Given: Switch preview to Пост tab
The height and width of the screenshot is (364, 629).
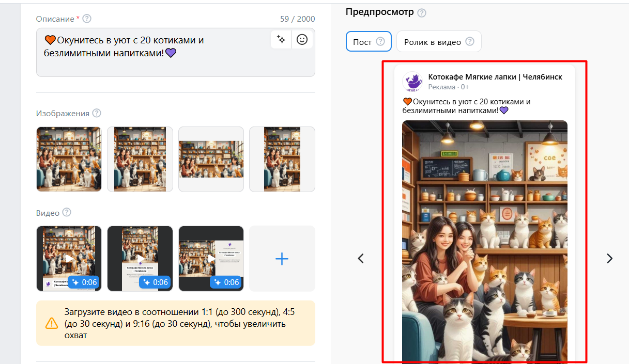Looking at the screenshot, I should click(369, 42).
